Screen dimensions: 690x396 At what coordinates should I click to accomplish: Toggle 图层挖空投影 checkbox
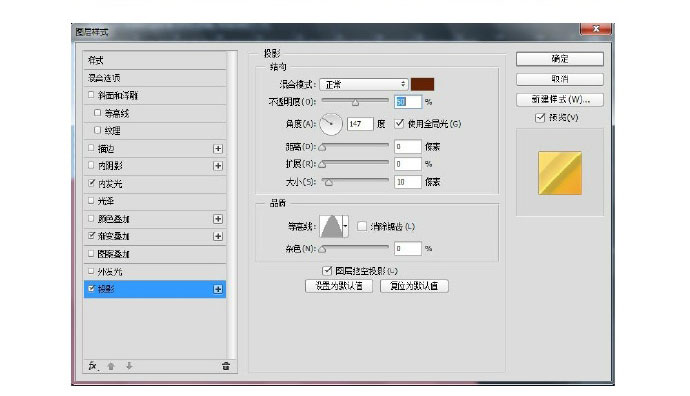tap(327, 271)
